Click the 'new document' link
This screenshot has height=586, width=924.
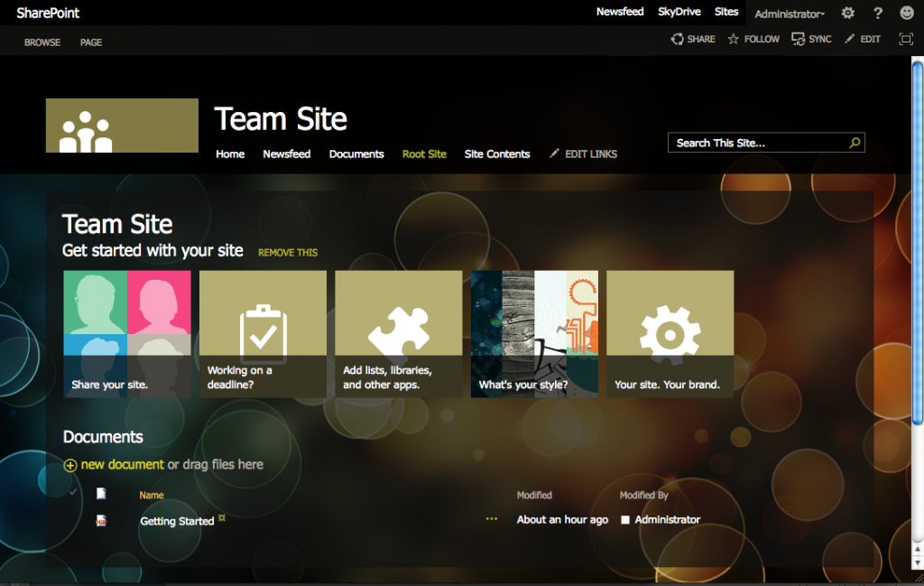(123, 464)
